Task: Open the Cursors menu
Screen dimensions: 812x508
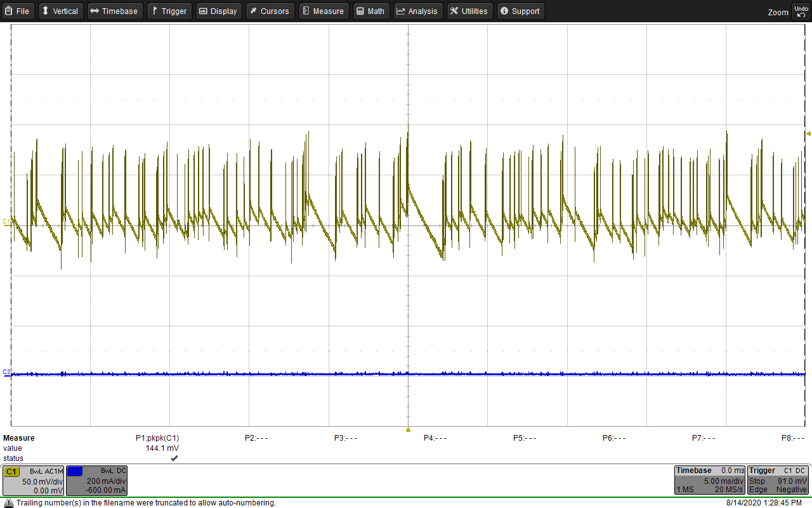Action: click(270, 11)
